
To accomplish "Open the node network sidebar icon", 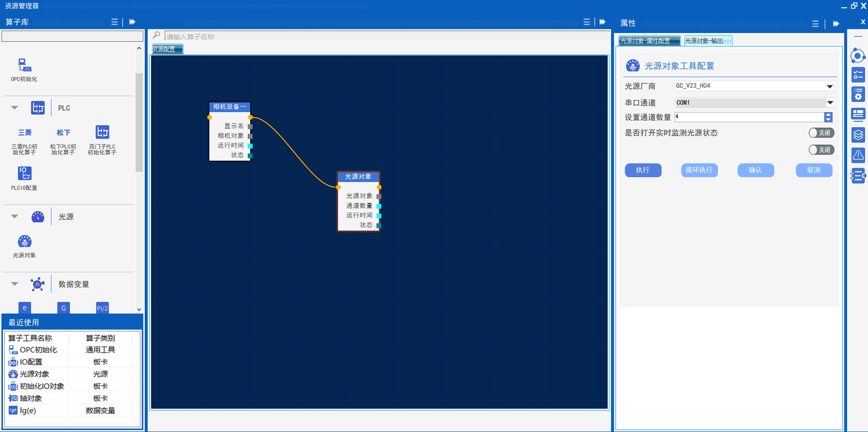I will click(858, 56).
